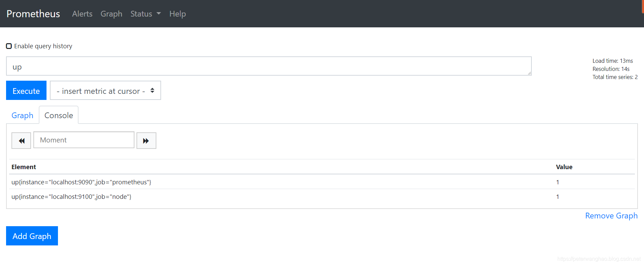644x265 pixels.
Task: Click the Prometheus home link
Action: click(33, 14)
